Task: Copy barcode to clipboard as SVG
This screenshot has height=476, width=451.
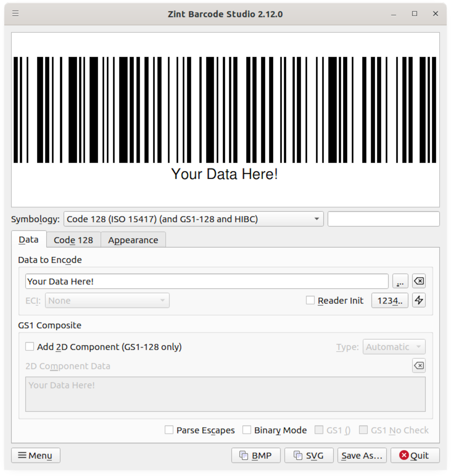Action: [309, 455]
